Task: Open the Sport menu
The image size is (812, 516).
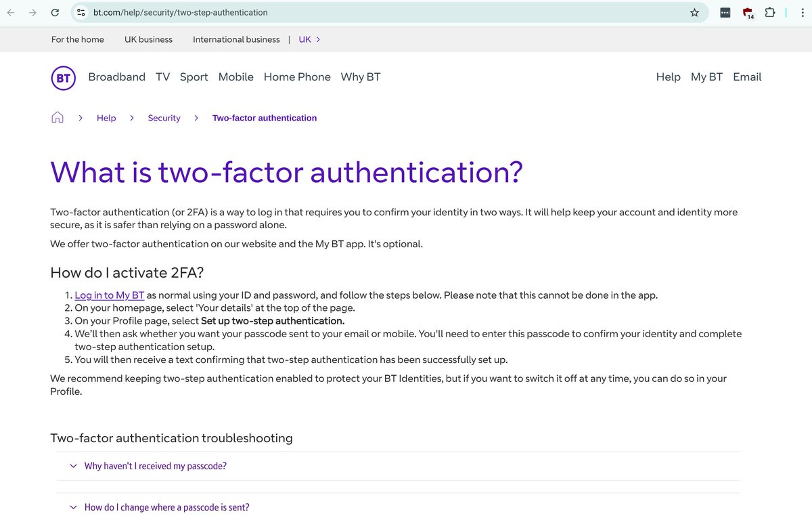Action: coord(194,77)
